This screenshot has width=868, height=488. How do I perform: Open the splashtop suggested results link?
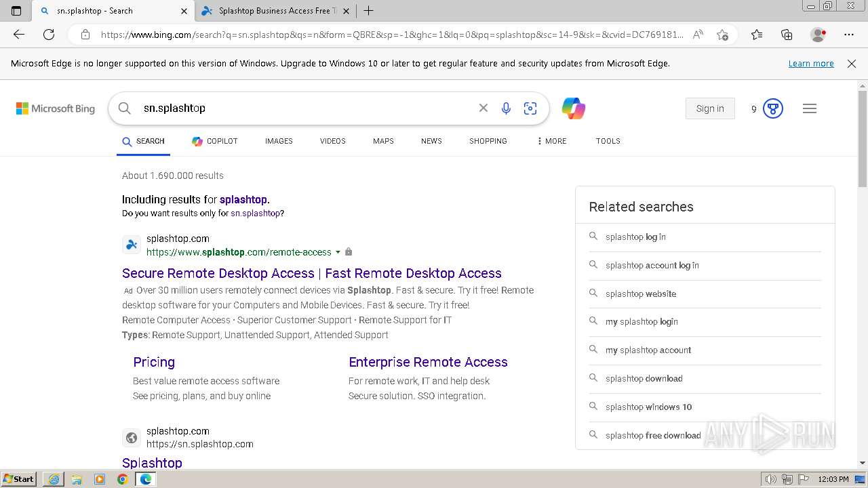[x=243, y=199]
